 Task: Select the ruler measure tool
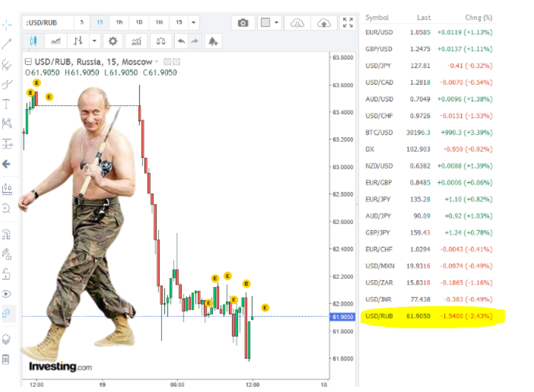click(x=7, y=189)
